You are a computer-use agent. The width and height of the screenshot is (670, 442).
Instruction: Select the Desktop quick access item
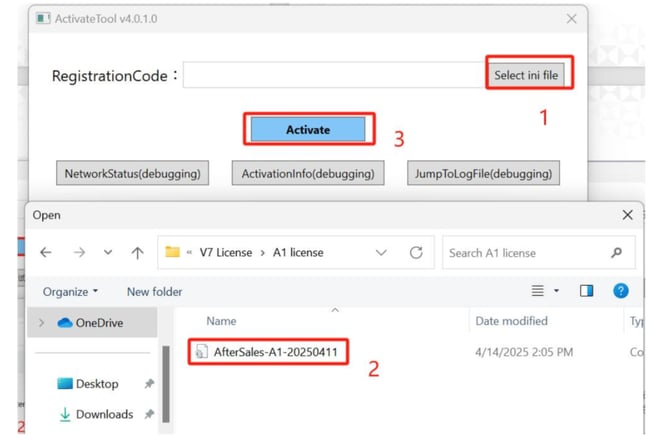pyautogui.click(x=96, y=384)
